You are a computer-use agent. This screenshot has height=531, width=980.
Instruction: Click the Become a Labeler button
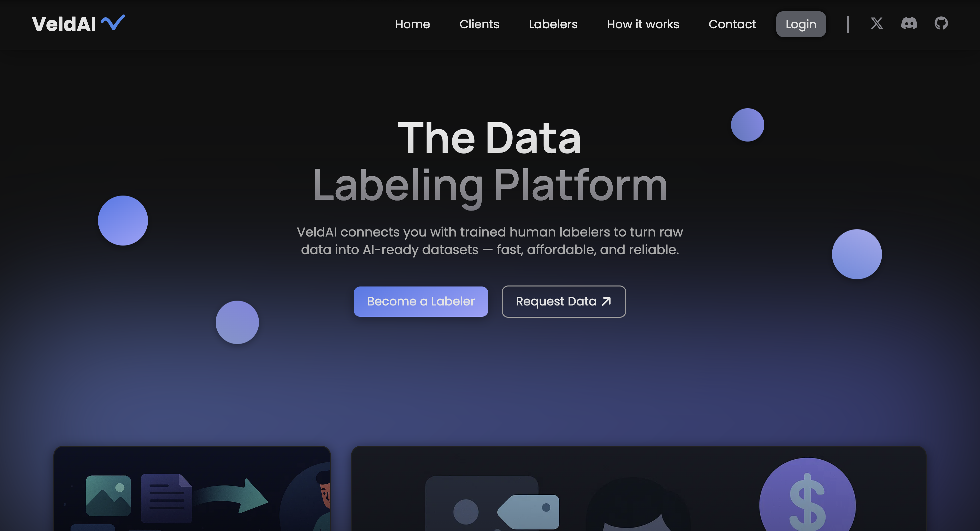pyautogui.click(x=420, y=301)
